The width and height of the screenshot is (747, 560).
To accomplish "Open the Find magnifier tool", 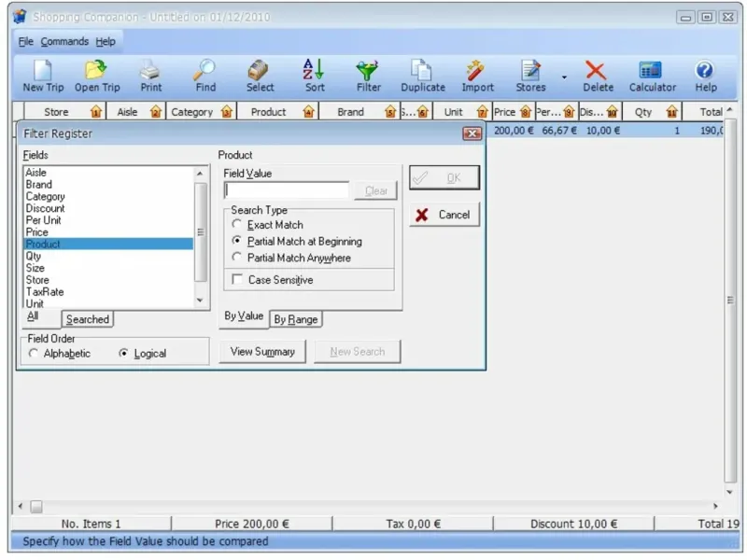I will click(x=205, y=76).
